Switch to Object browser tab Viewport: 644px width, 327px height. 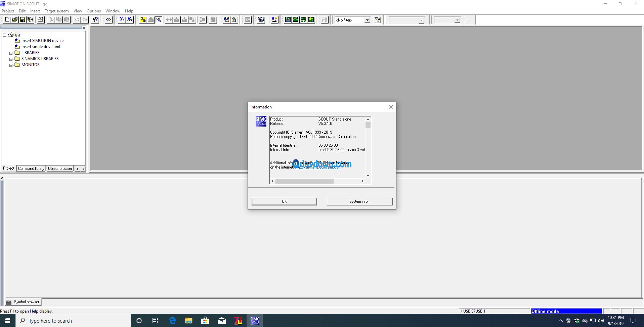60,169
